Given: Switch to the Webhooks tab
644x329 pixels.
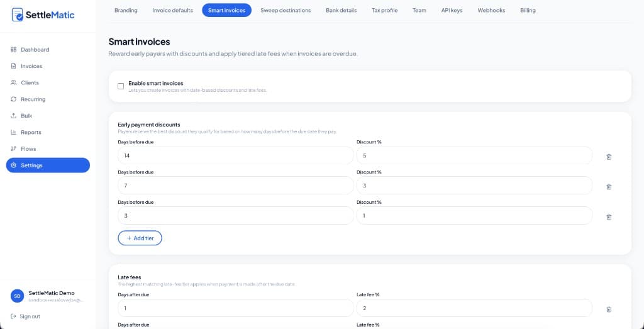Looking at the screenshot, I should point(491,10).
